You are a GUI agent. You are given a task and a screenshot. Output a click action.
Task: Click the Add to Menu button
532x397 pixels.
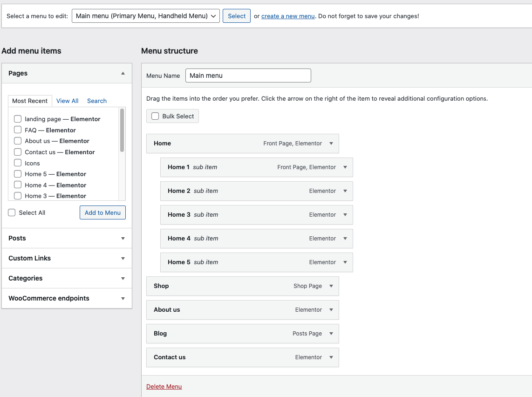[x=102, y=212]
